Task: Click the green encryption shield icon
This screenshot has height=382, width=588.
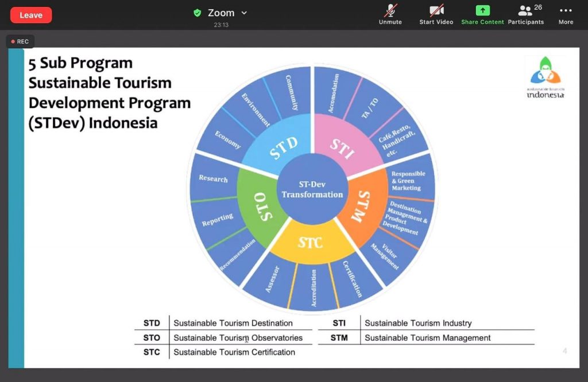Action: point(198,13)
